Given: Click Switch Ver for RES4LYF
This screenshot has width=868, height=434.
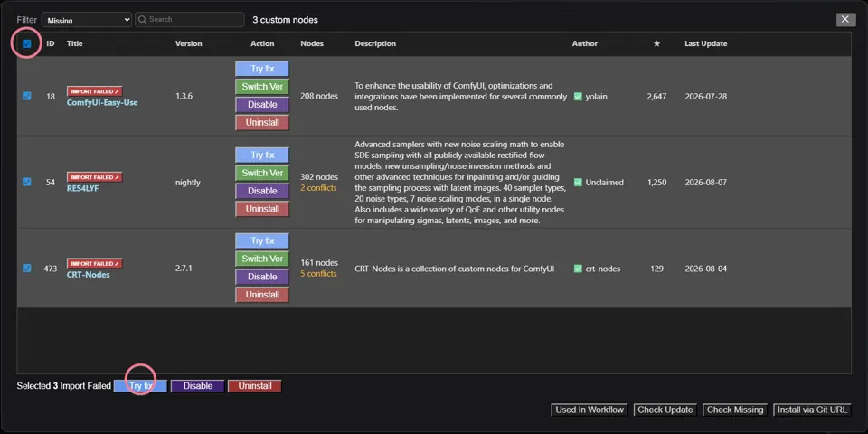Looking at the screenshot, I should click(x=262, y=173).
